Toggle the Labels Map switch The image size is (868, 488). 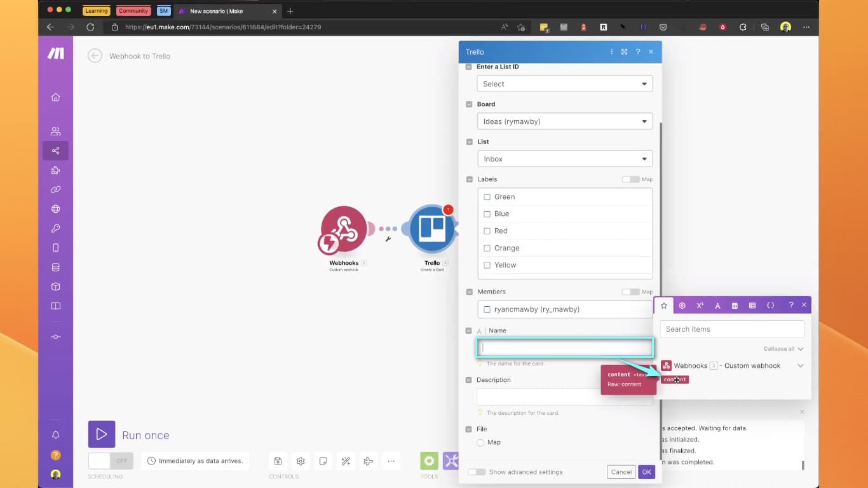(x=630, y=179)
